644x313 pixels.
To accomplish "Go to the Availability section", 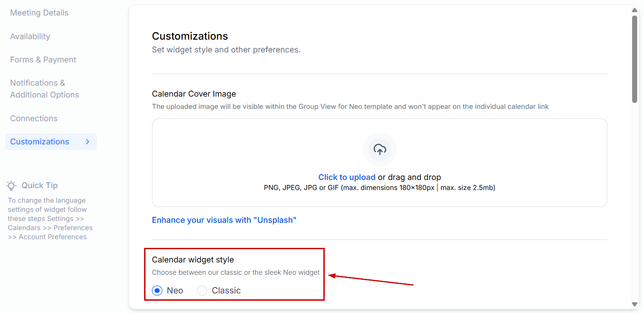I will click(x=30, y=36).
